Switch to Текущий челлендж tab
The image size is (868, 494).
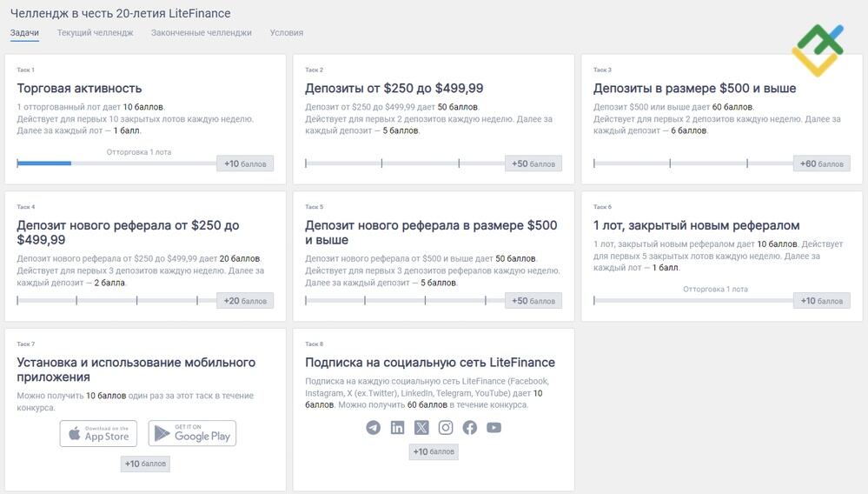pyautogui.click(x=96, y=33)
